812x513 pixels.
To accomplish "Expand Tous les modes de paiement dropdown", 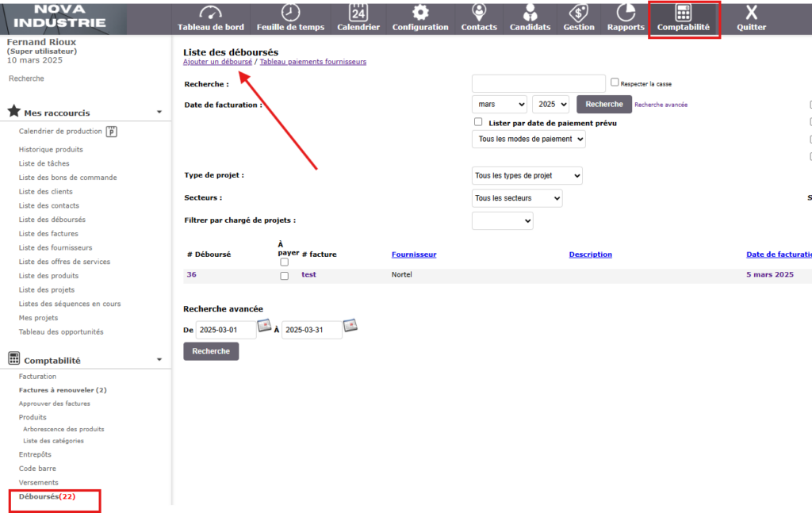I will tap(528, 140).
